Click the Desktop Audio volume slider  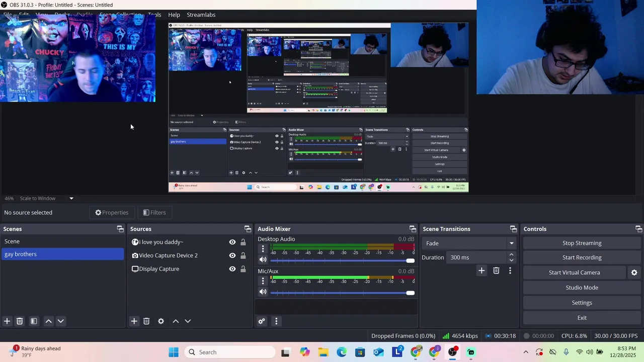pyautogui.click(x=342, y=260)
